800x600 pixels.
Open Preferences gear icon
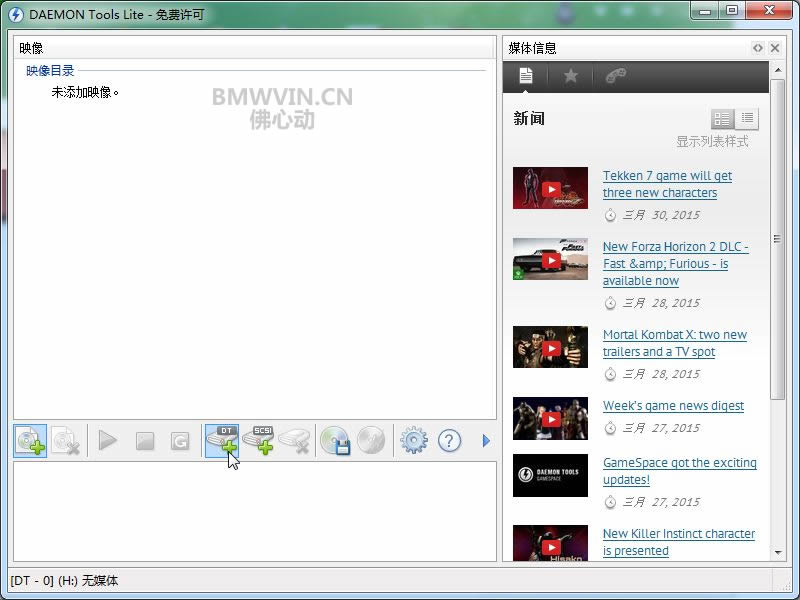[x=414, y=440]
